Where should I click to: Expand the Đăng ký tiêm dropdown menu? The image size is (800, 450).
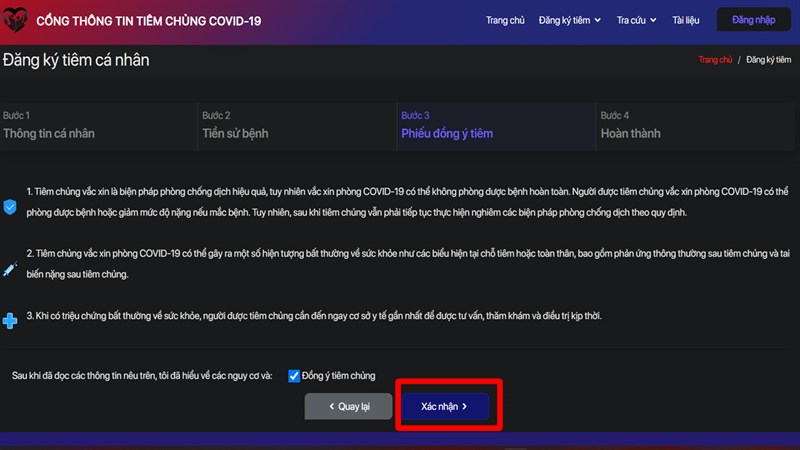[x=569, y=20]
